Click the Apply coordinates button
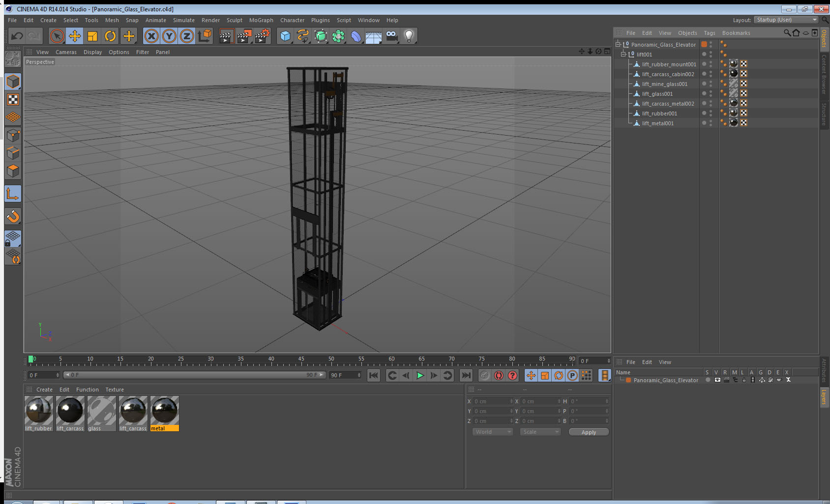The height and width of the screenshot is (504, 830). click(x=589, y=432)
